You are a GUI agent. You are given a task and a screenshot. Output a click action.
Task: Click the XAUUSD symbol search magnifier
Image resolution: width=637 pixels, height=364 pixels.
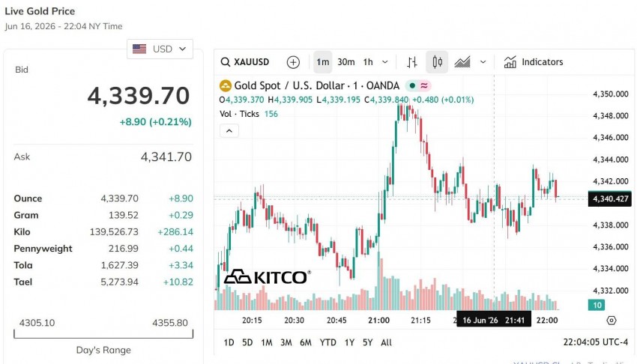(x=226, y=62)
